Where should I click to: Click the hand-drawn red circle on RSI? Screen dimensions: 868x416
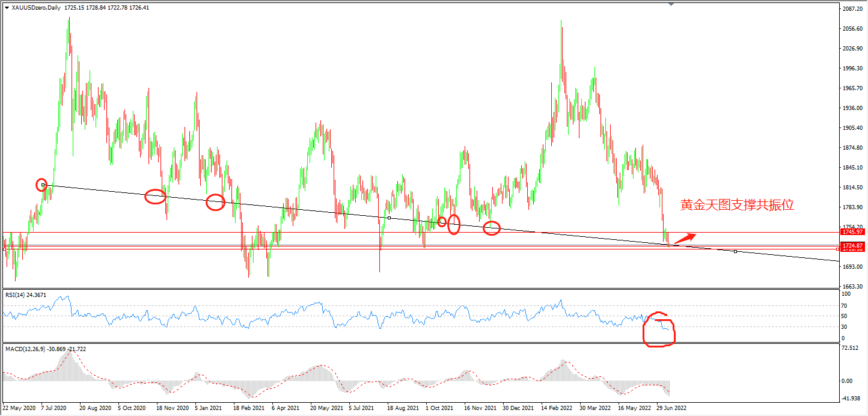point(659,329)
